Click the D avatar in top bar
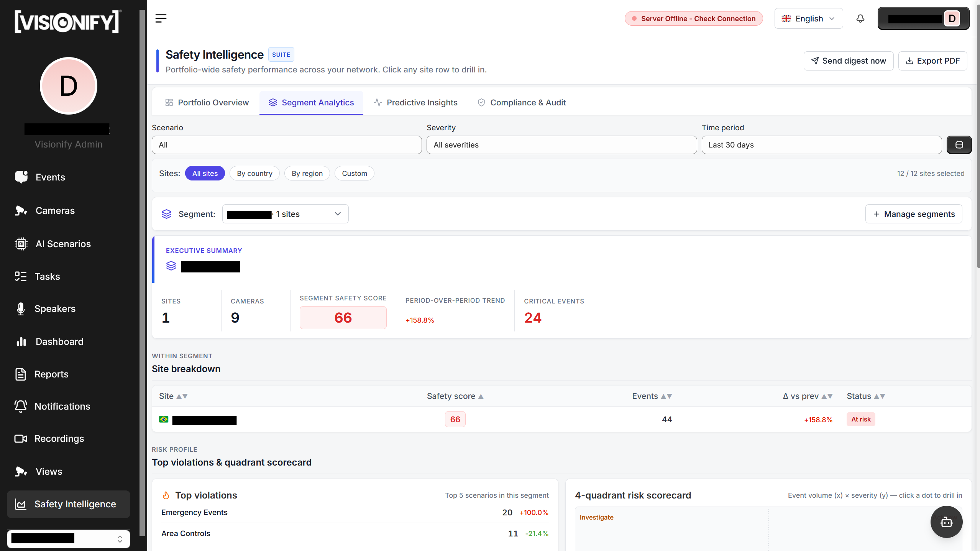 952,18
